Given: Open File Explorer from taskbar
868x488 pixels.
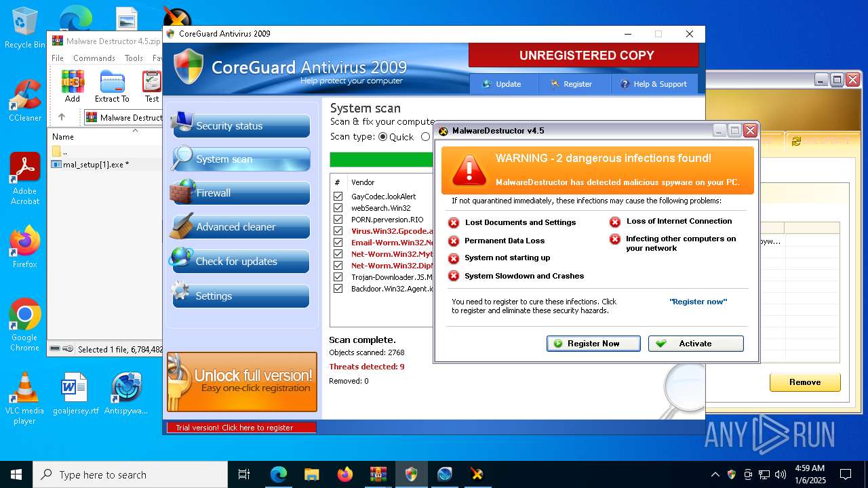Looking at the screenshot, I should [x=311, y=474].
